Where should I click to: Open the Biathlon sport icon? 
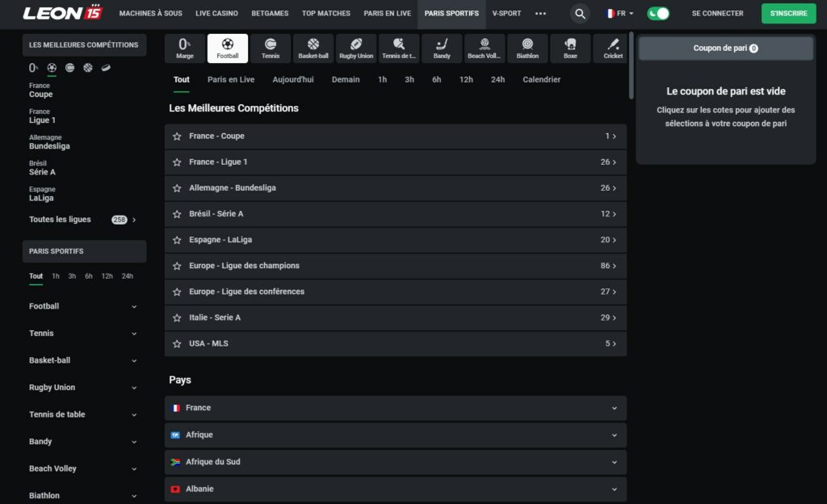(x=527, y=48)
